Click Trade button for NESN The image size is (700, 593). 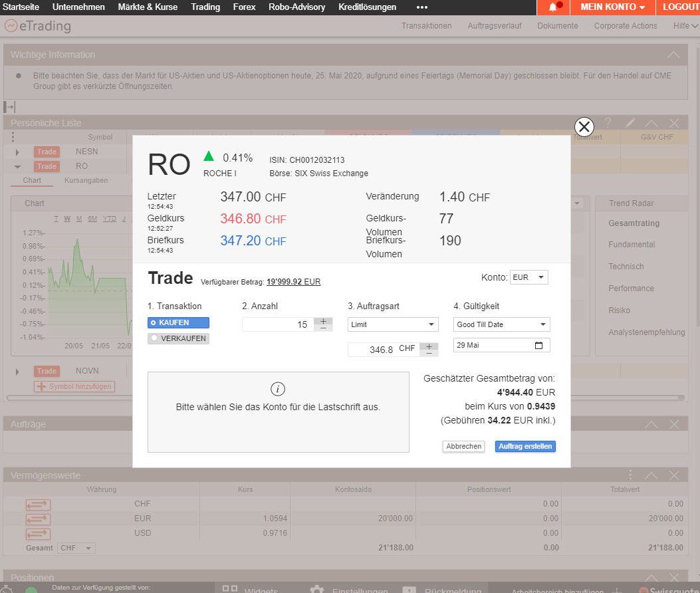[47, 152]
